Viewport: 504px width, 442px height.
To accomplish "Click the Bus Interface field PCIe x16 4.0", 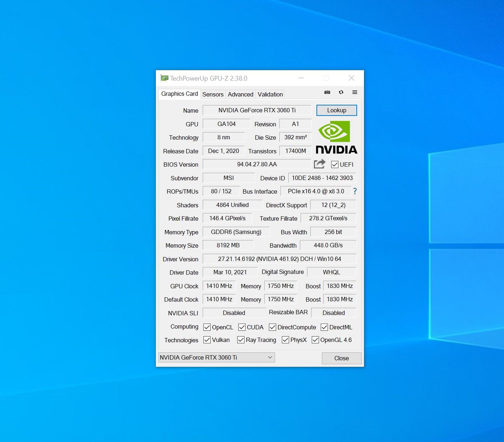I will click(x=316, y=191).
